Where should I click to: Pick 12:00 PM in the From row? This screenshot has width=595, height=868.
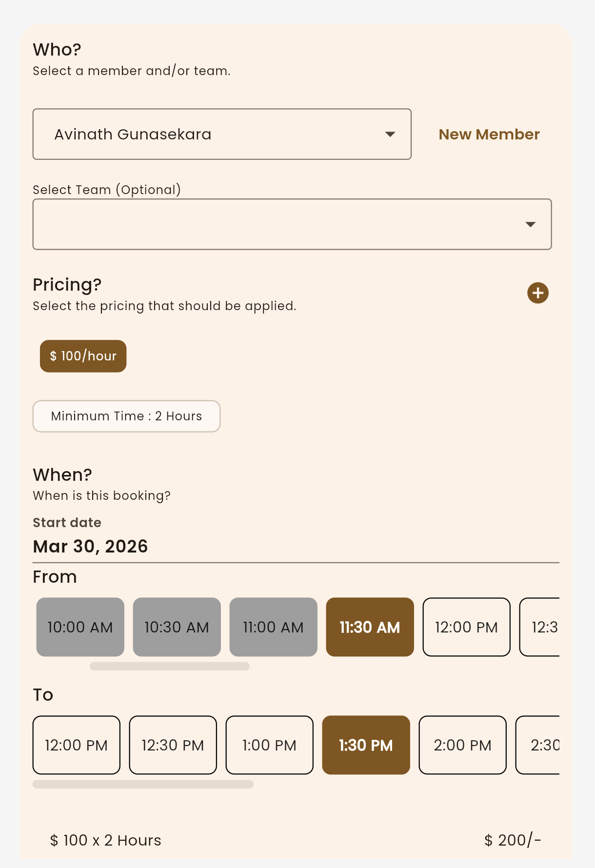tap(466, 627)
